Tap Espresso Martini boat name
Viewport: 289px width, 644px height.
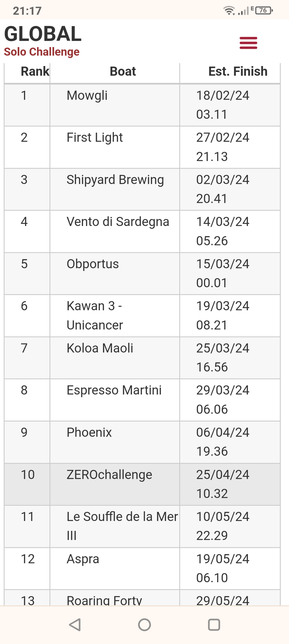click(114, 390)
